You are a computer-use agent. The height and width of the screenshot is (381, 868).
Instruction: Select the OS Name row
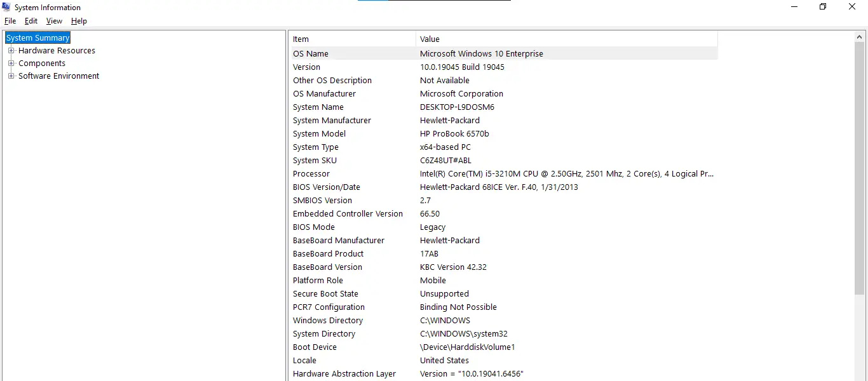click(381, 53)
